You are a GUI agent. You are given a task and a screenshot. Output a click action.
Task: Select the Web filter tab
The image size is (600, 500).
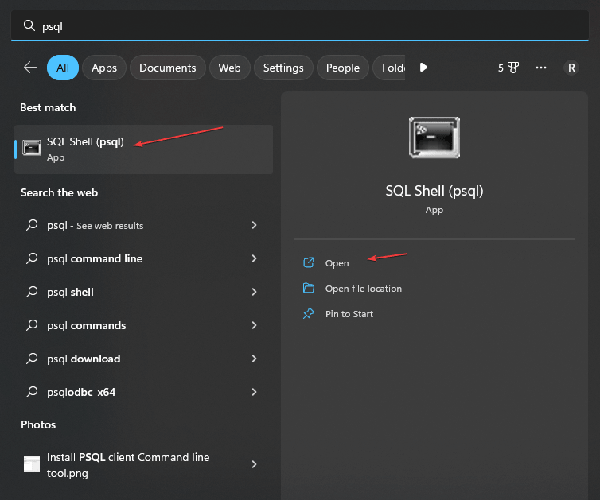point(229,68)
